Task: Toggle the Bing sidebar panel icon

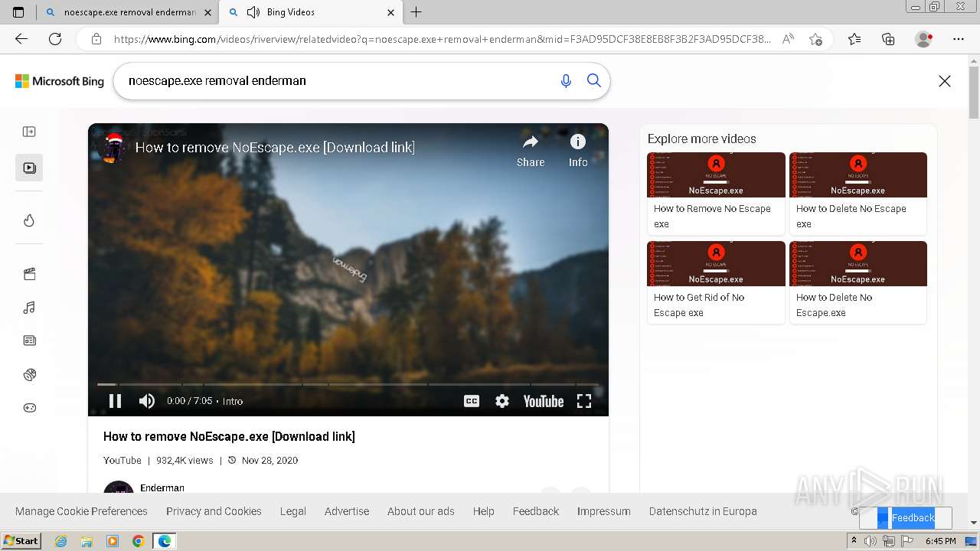Action: tap(29, 132)
